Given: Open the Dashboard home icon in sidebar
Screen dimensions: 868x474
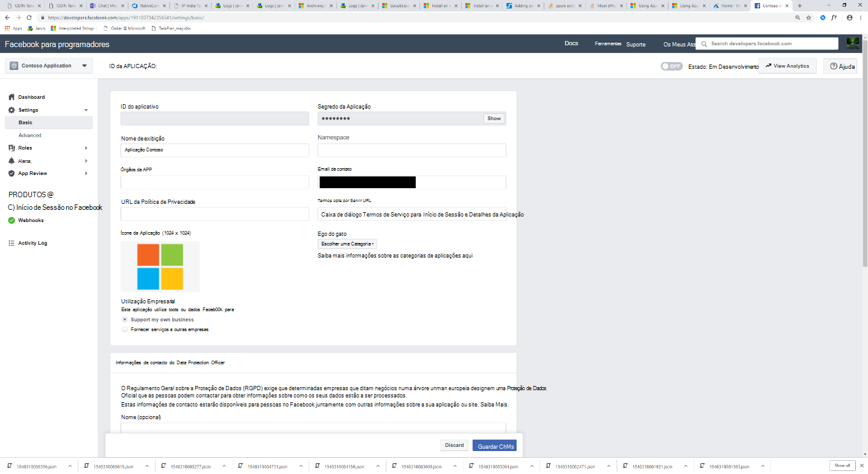Looking at the screenshot, I should pos(11,97).
